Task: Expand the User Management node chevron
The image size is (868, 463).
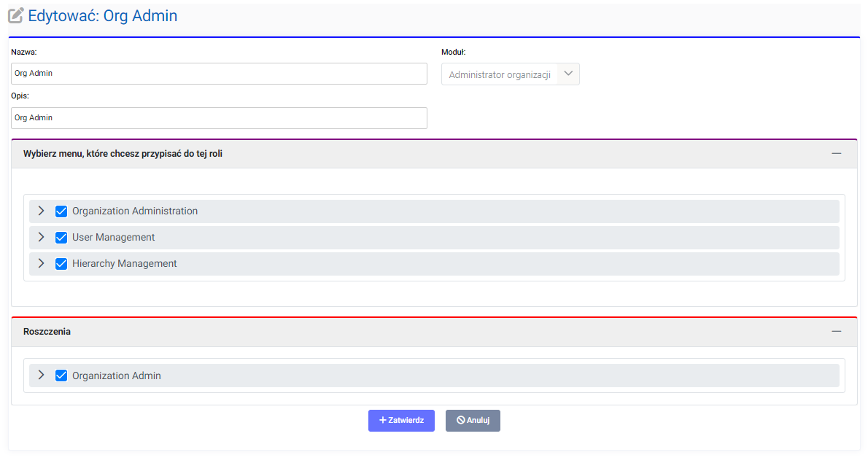Action: pos(41,237)
